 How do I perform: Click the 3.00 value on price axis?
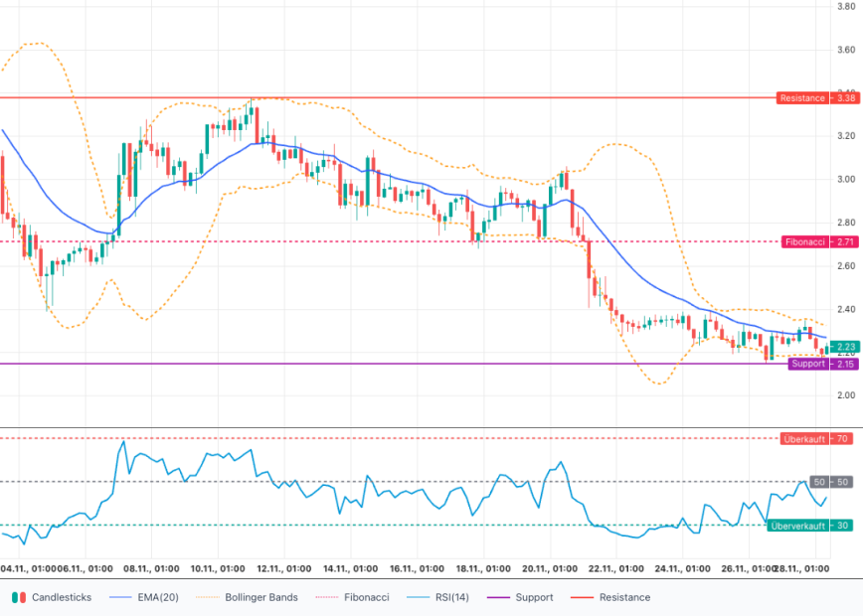[847, 179]
